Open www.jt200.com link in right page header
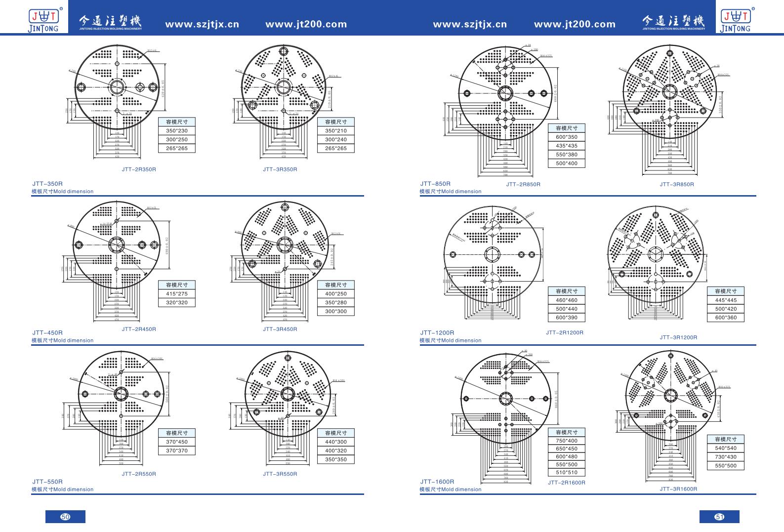The height and width of the screenshot is (532, 784). pyautogui.click(x=575, y=24)
